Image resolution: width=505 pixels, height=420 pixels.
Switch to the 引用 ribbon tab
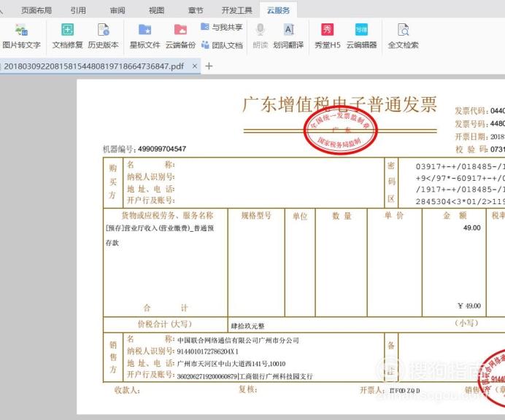coord(78,10)
